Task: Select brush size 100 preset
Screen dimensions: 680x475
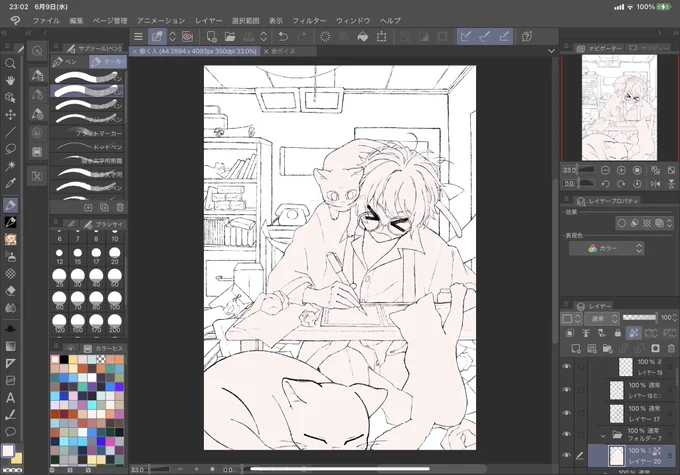Action: tap(114, 300)
